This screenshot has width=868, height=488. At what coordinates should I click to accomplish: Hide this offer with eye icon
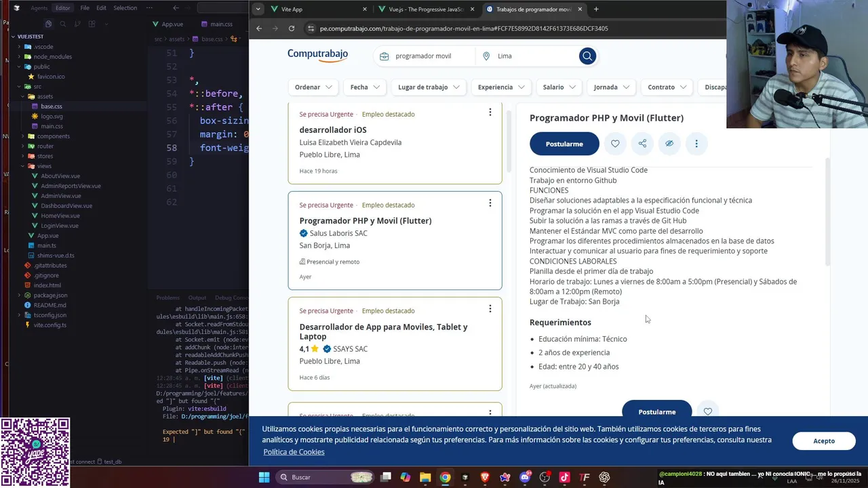[x=669, y=144]
